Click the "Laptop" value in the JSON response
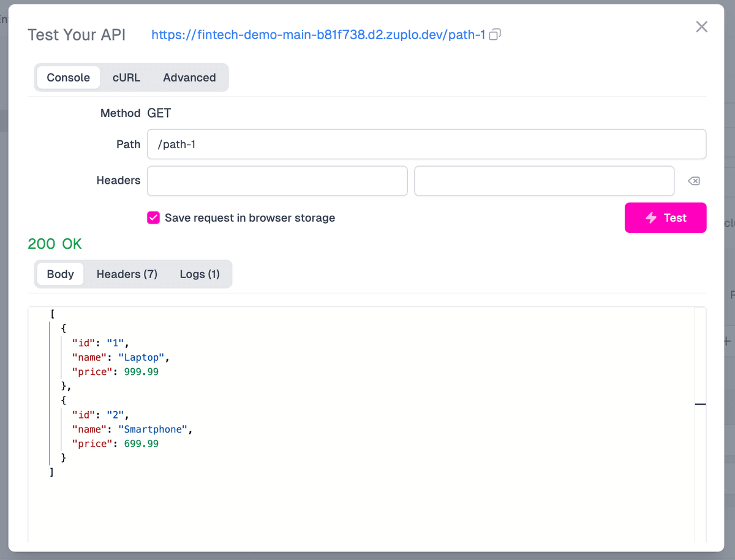735x560 pixels. (143, 357)
